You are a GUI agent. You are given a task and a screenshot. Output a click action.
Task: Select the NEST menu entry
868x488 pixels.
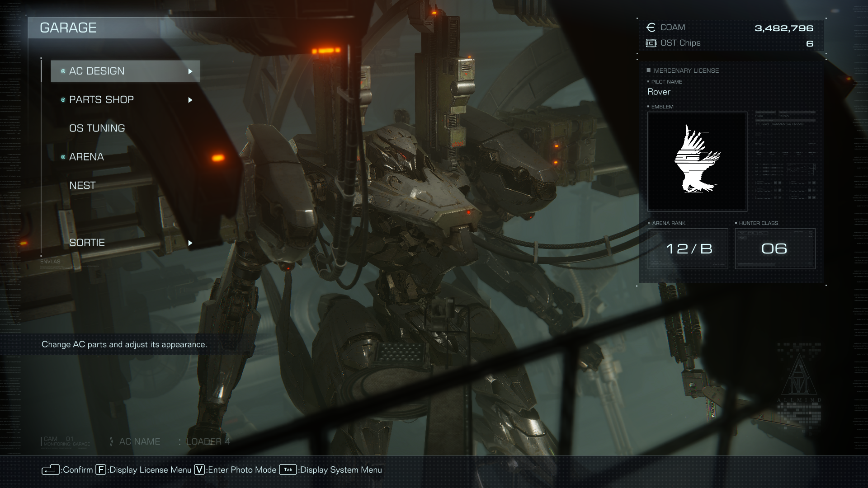(x=82, y=185)
